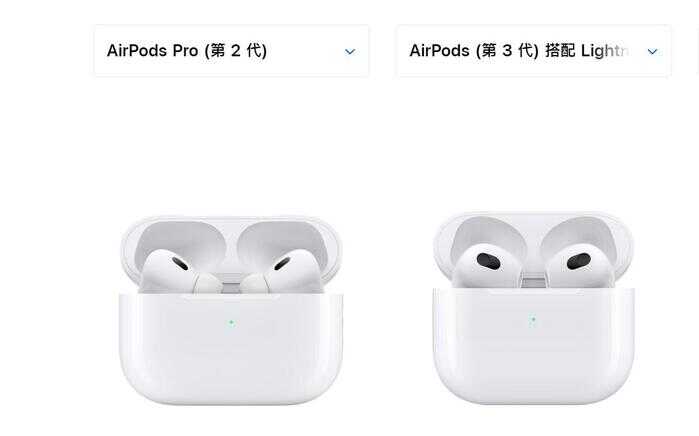Click the green status light on AirPods 3 case

533,320
